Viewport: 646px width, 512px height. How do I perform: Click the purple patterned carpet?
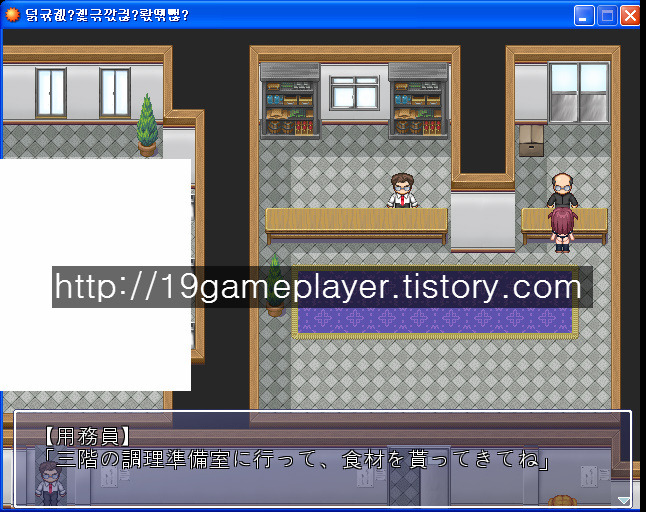(x=435, y=302)
